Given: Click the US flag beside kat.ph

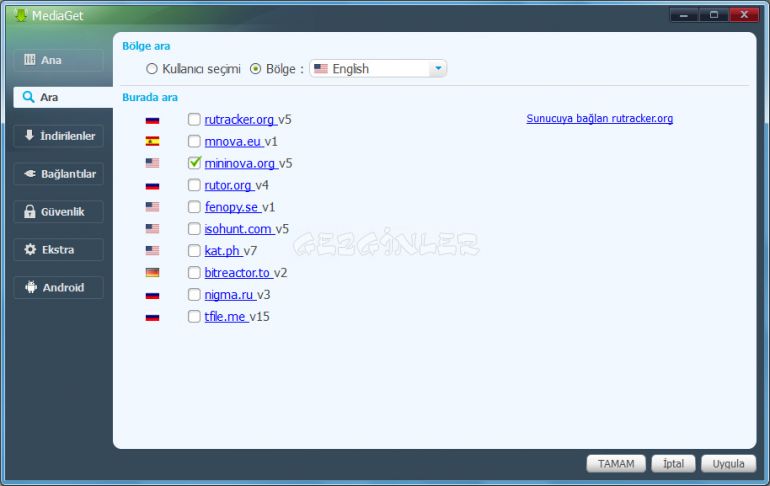Looking at the screenshot, I should 152,250.
